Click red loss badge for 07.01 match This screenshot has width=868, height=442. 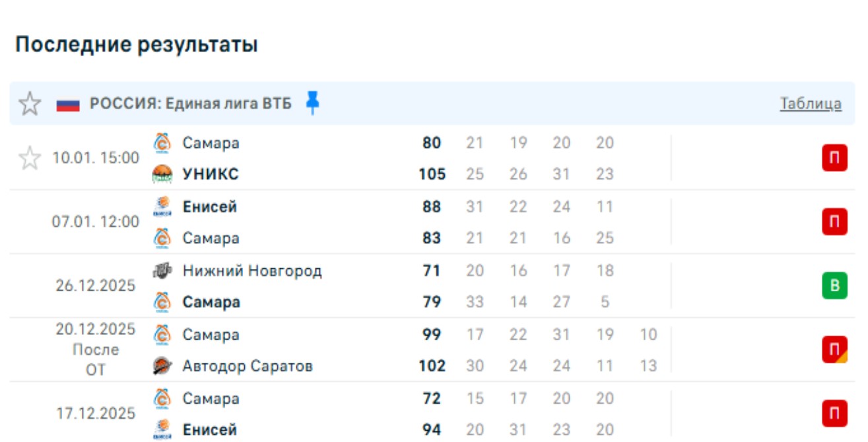834,222
